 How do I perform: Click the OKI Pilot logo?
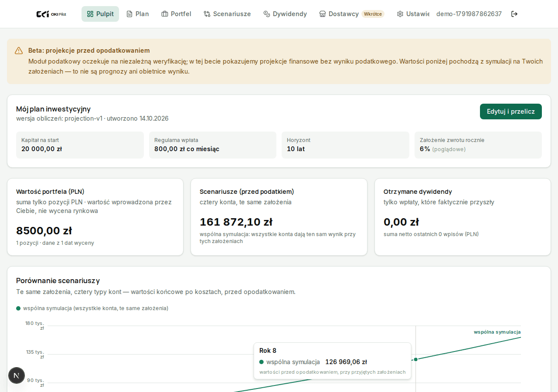[x=51, y=14]
